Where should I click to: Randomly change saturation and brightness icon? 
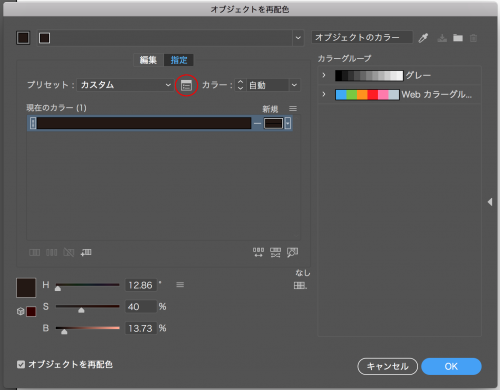click(275, 252)
